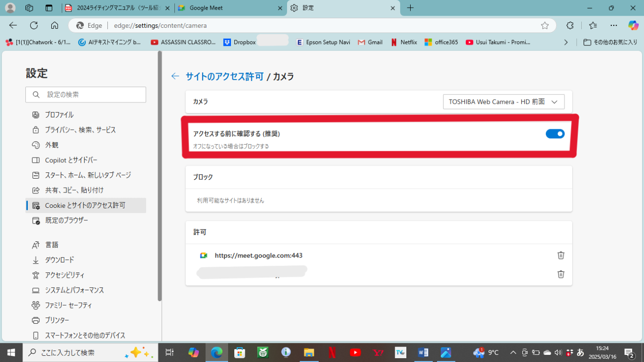Click the Extensions puzzle icon
The height and width of the screenshot is (362, 644).
point(570,25)
